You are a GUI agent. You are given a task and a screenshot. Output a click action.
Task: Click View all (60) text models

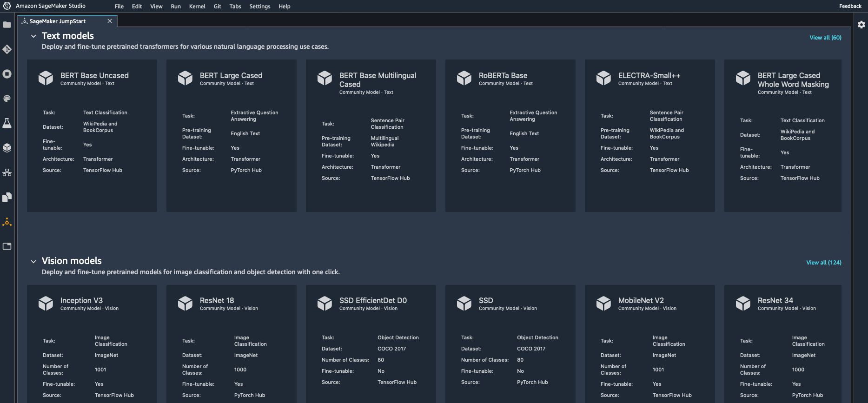coord(825,38)
